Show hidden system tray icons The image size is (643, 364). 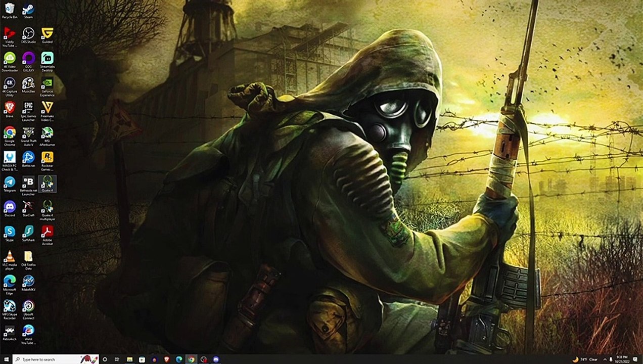(x=605, y=359)
